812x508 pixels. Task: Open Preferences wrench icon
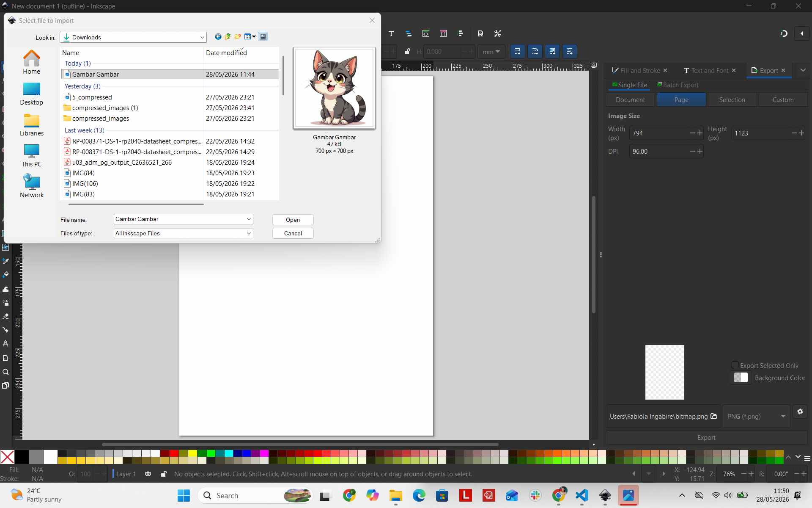tap(498, 33)
